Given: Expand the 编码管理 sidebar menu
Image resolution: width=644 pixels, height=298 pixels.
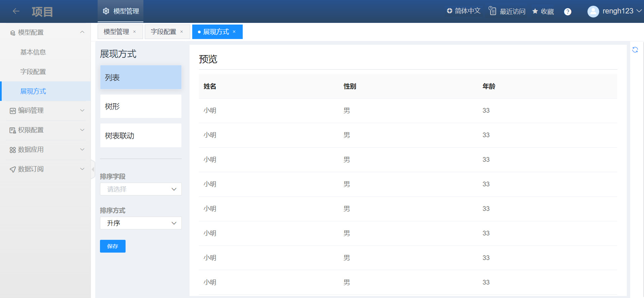Looking at the screenshot, I should click(x=45, y=111).
